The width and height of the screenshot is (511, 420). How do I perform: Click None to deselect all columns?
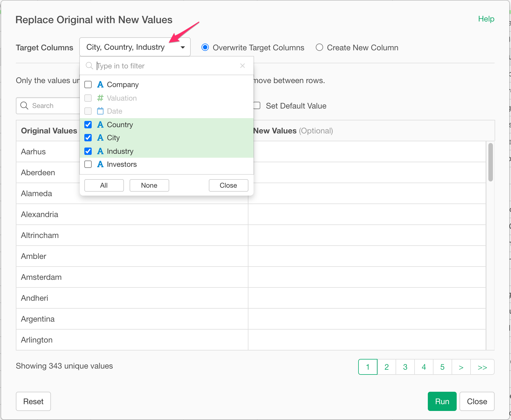point(149,185)
